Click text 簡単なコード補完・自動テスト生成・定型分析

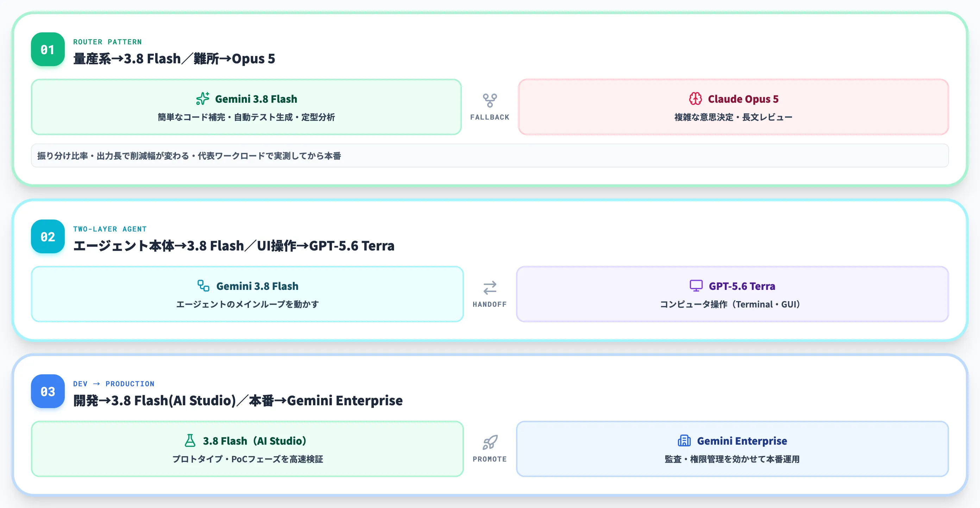tap(246, 117)
